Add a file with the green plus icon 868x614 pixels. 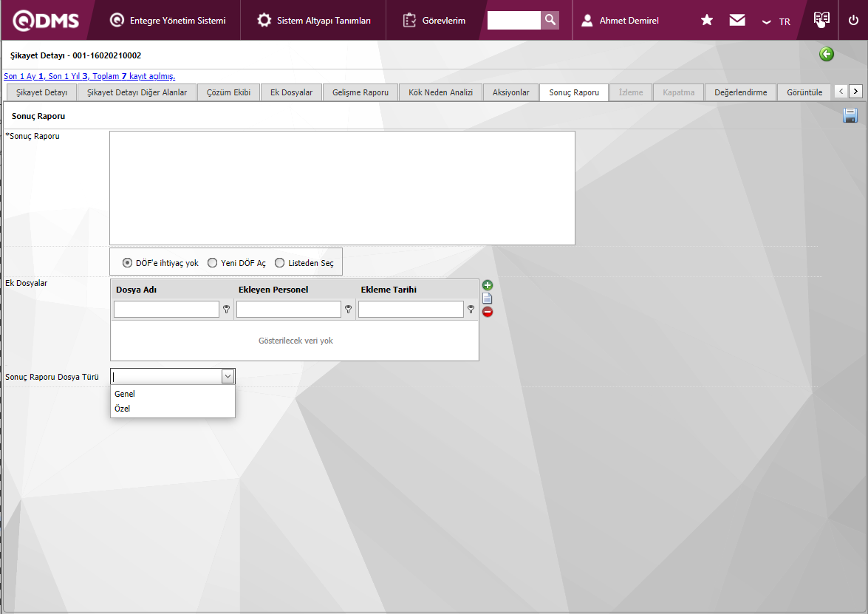click(x=487, y=285)
